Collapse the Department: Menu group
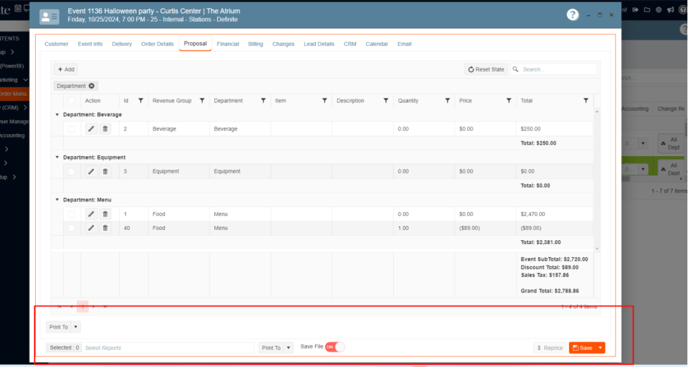The image size is (688, 367). click(x=57, y=200)
